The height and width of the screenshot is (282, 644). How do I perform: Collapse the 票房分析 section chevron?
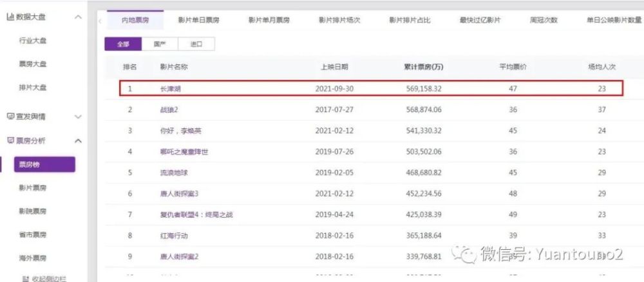pos(78,141)
